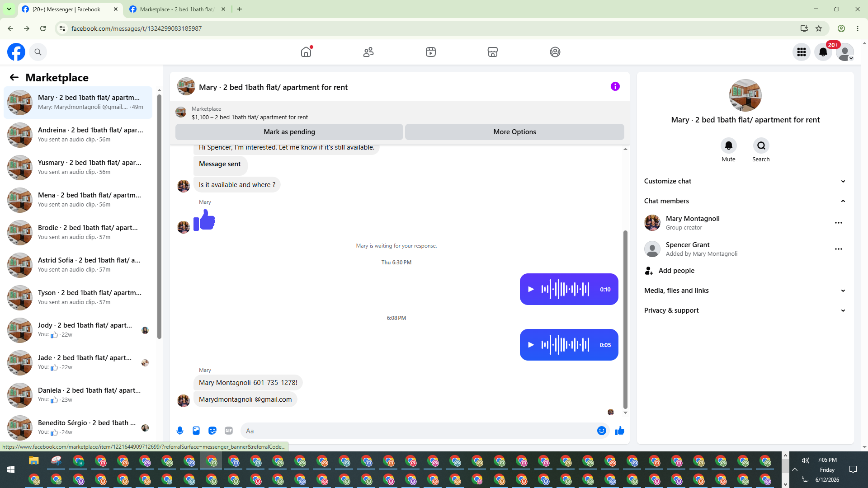
Task: Send a thumbs-up like
Action: (620, 431)
